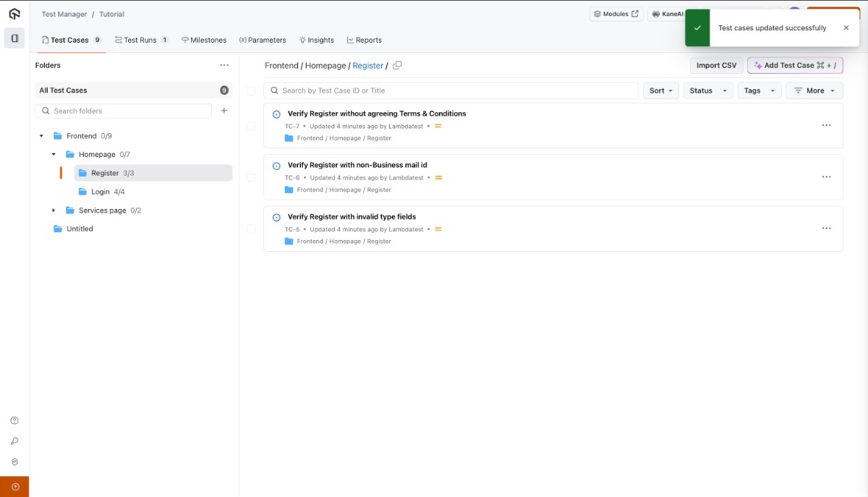Open the Milestones tab
This screenshot has height=497, width=868.
click(204, 40)
